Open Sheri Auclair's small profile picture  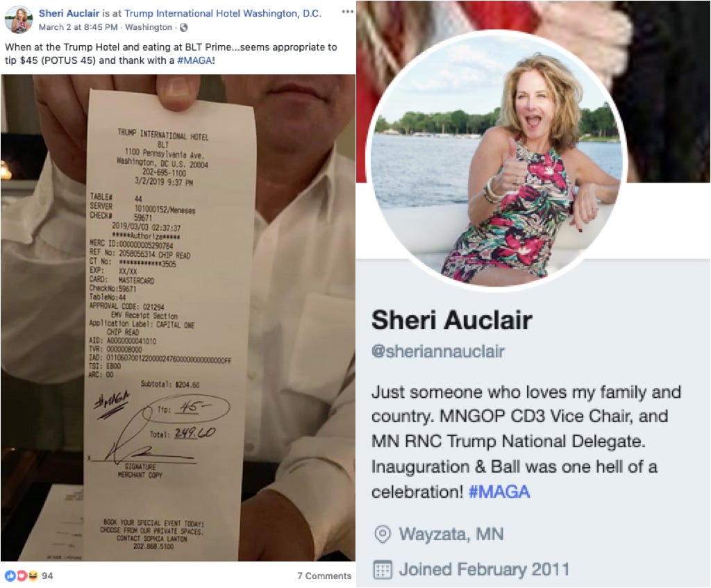point(18,20)
